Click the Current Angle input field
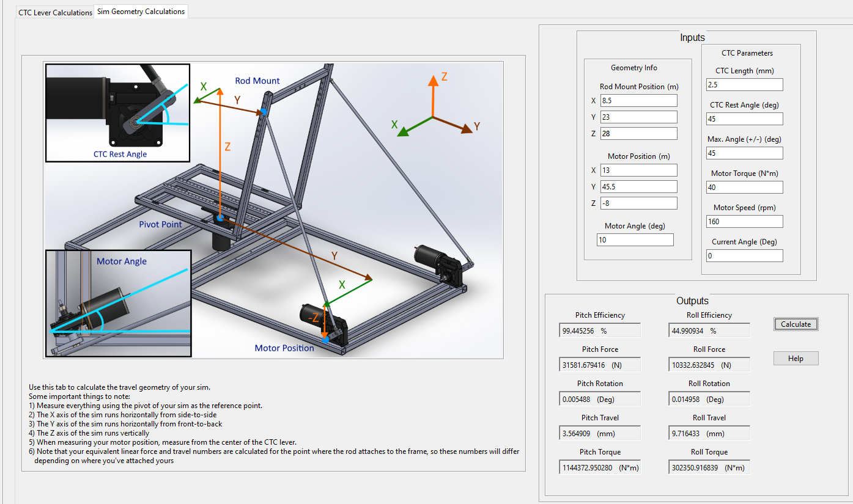Viewport: 853px width, 504px height. click(745, 256)
